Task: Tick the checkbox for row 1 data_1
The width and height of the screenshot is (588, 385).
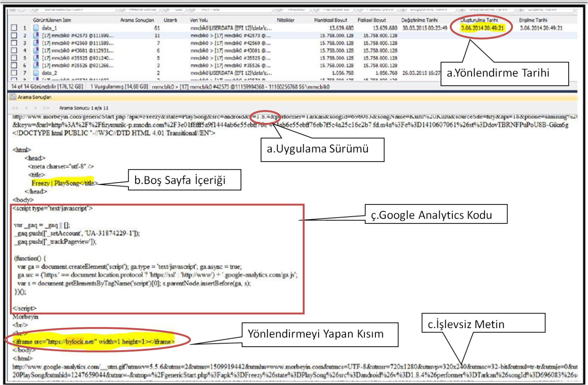Action: (x=14, y=28)
